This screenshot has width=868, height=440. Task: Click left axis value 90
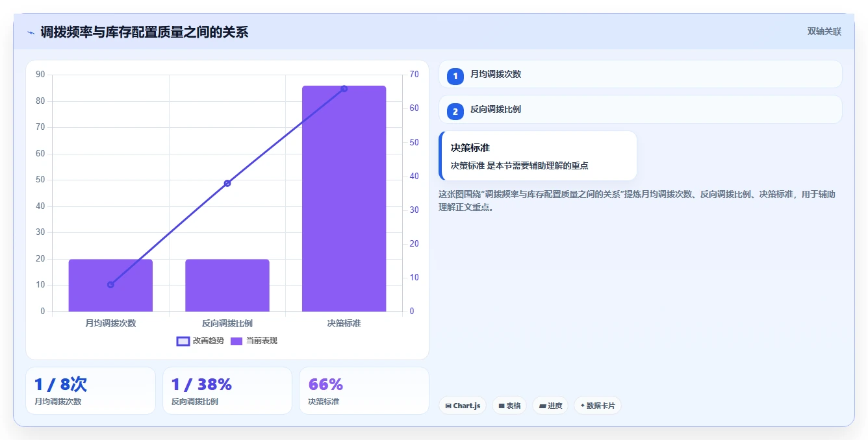point(40,75)
